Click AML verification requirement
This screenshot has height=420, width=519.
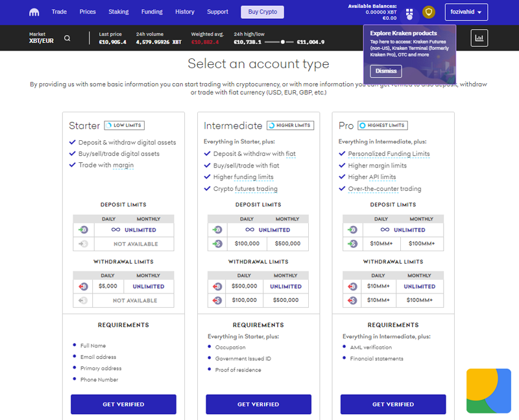[x=370, y=347]
